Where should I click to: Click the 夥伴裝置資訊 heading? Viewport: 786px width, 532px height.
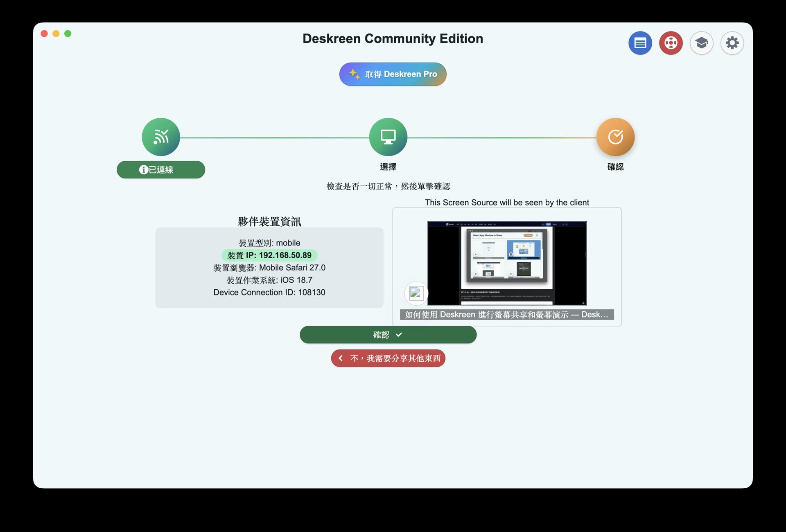269,222
